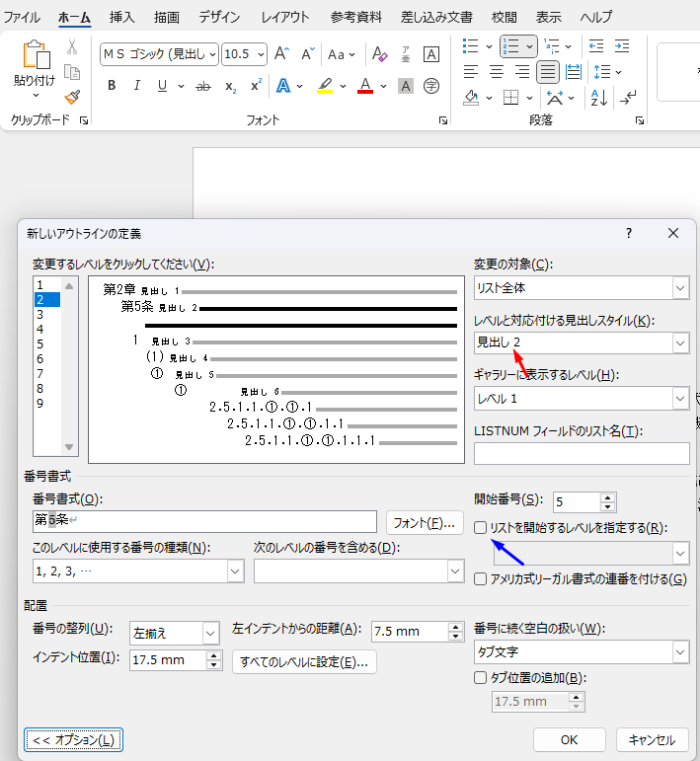Check アメリカ式リーガル書式の連番を付ける option

[x=481, y=579]
